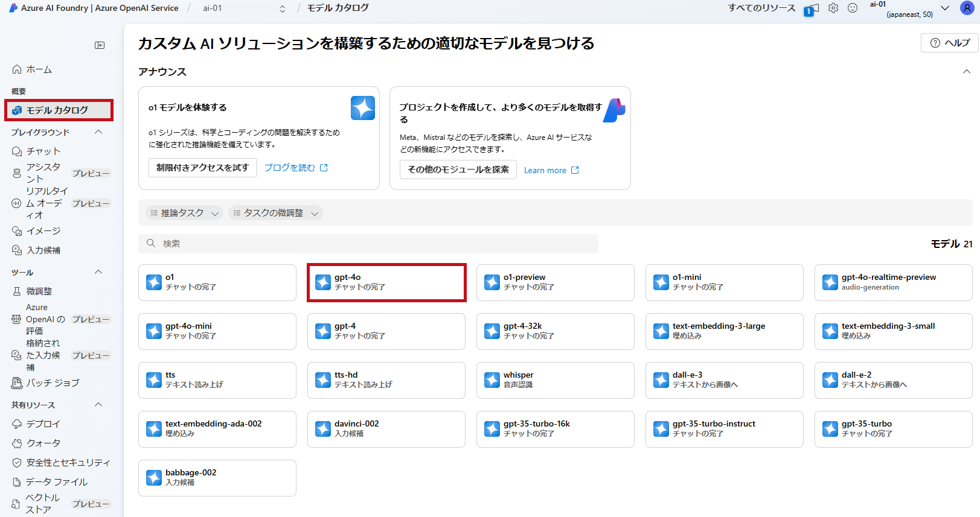Open the tts-hd model card

(386, 380)
